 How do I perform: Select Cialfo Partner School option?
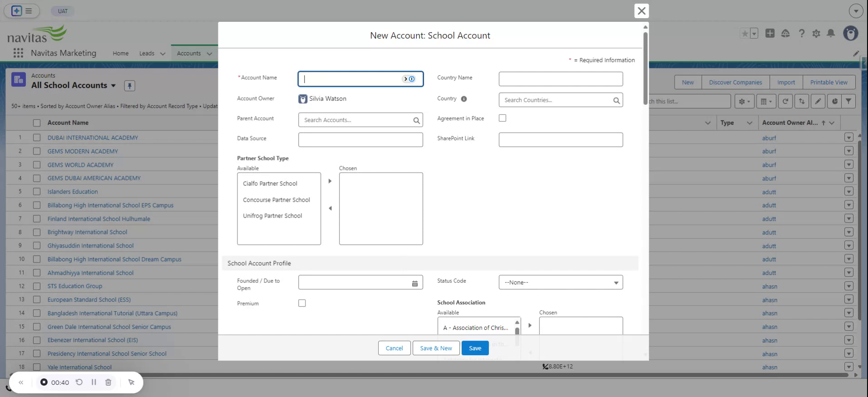point(270,184)
